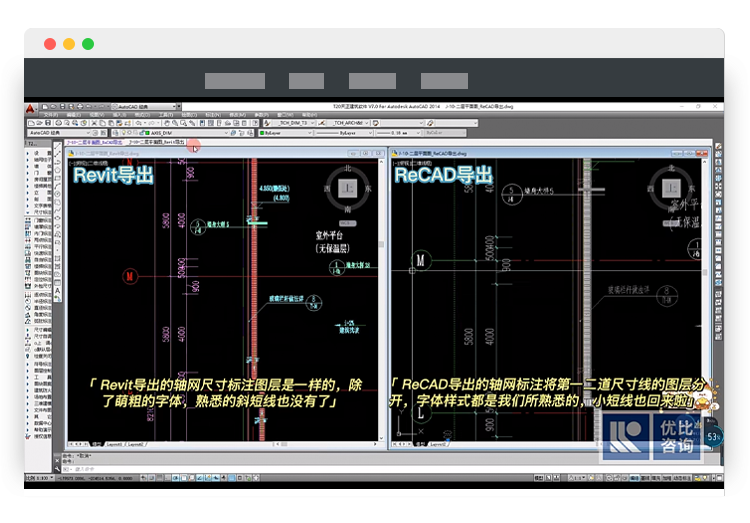Viewport: 750px width, 523px height.
Task: Open the 文件(F) menu
Action: pos(50,115)
